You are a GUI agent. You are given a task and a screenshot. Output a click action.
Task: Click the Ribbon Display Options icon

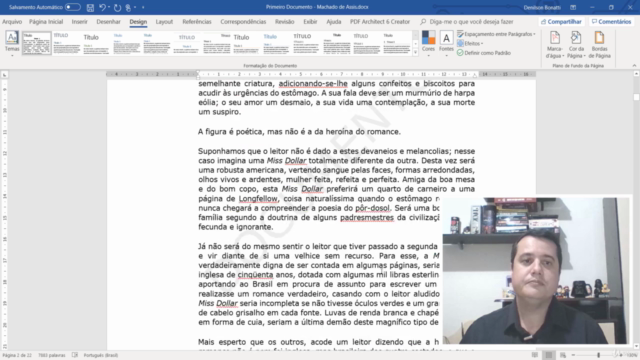[573, 7]
